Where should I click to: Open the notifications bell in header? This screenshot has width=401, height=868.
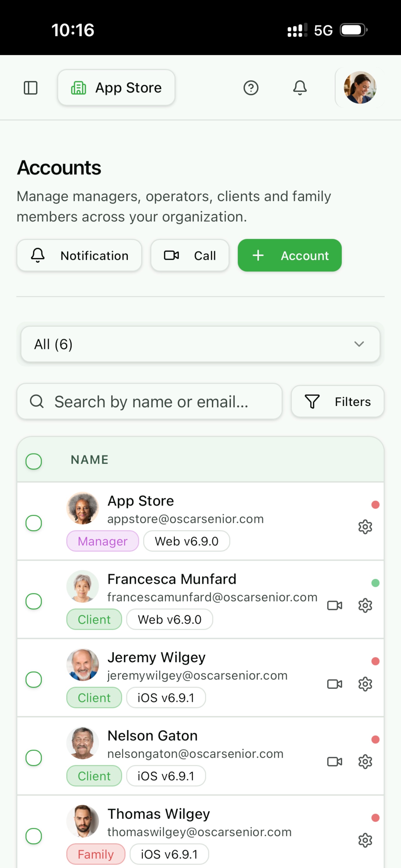pyautogui.click(x=300, y=88)
